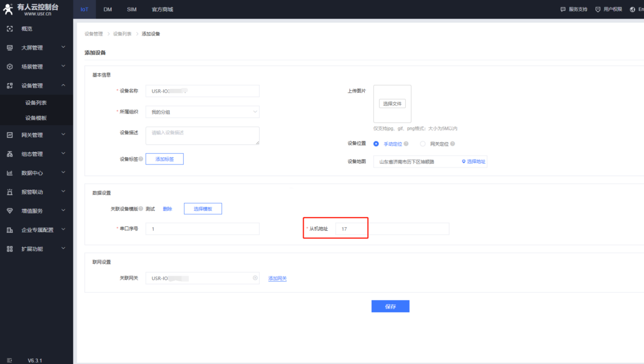The height and width of the screenshot is (364, 644).
Task: Click the 从机地址 input field
Action: [x=392, y=229]
